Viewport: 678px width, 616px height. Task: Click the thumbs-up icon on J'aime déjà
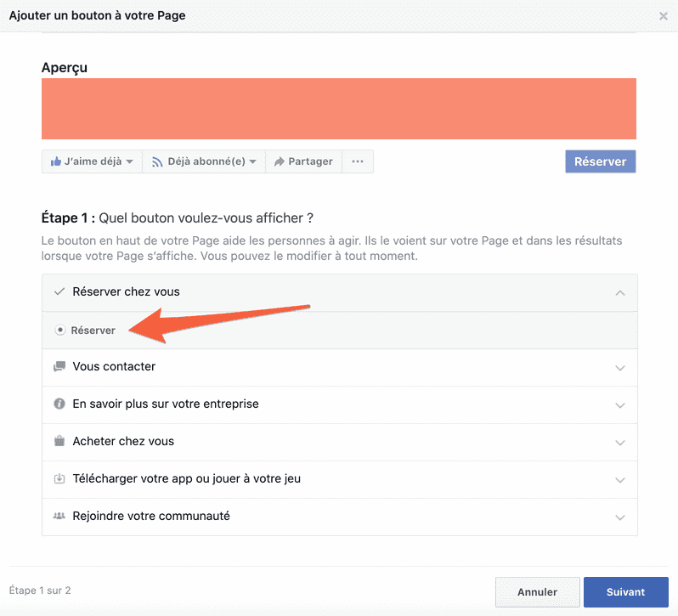(x=56, y=161)
